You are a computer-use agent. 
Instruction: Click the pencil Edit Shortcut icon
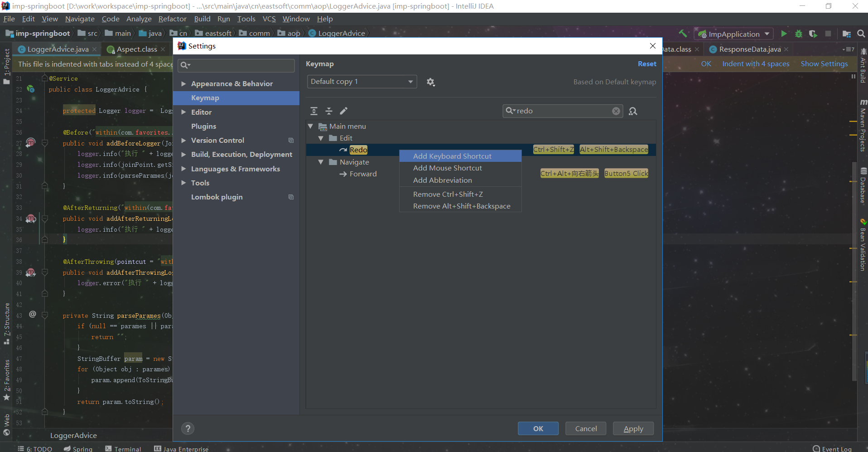[344, 111]
